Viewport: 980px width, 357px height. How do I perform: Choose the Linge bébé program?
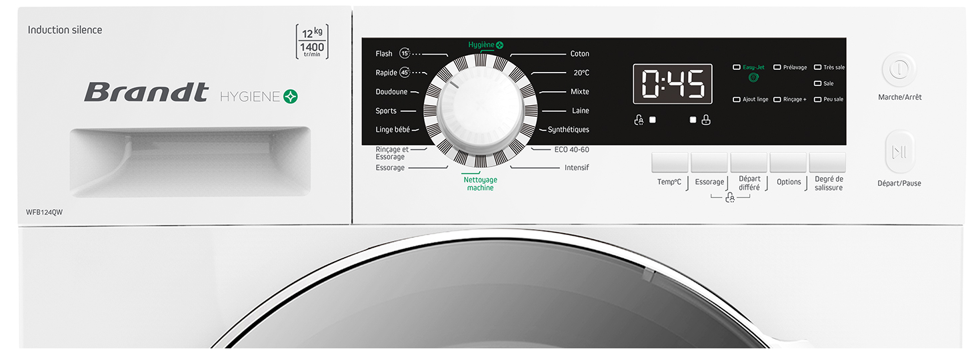(x=393, y=130)
